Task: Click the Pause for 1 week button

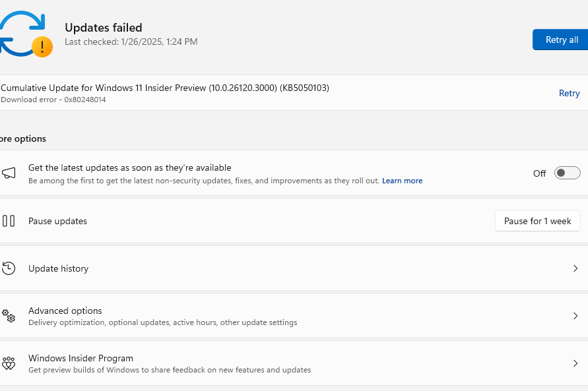Action: pos(537,221)
